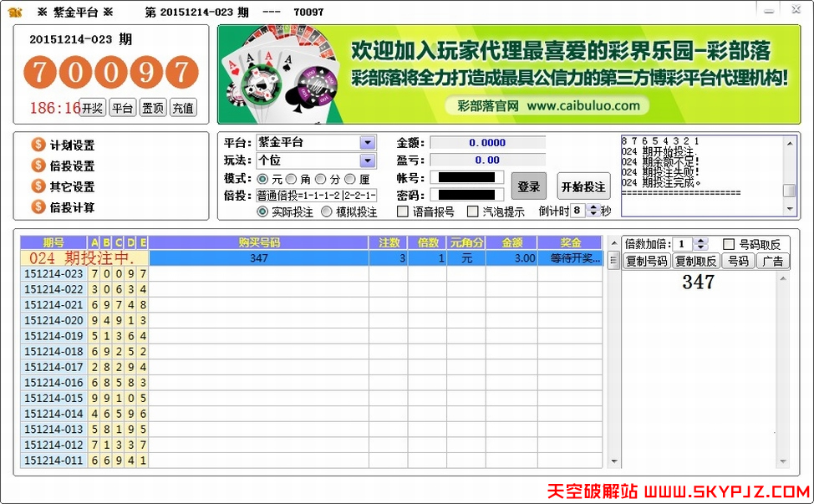Open the 玩法 play type dropdown
Viewport: 814px width, 504px height.
369,160
